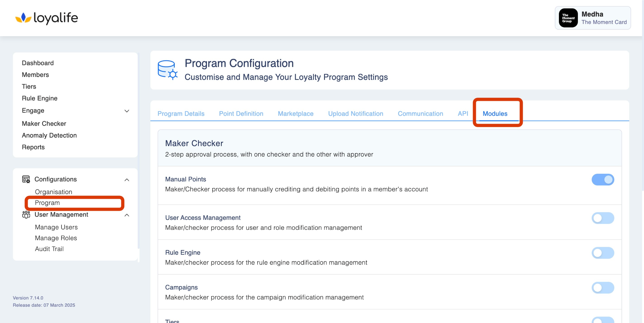Expand the Engage menu chevron

(127, 111)
